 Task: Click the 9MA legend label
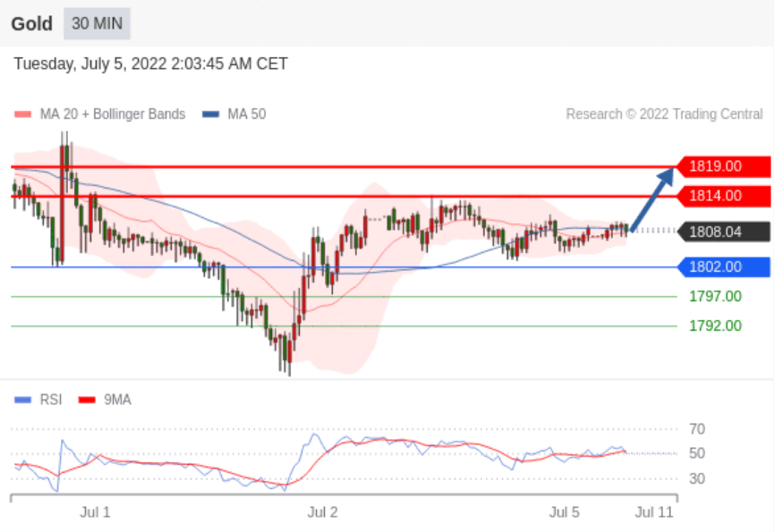(x=117, y=400)
